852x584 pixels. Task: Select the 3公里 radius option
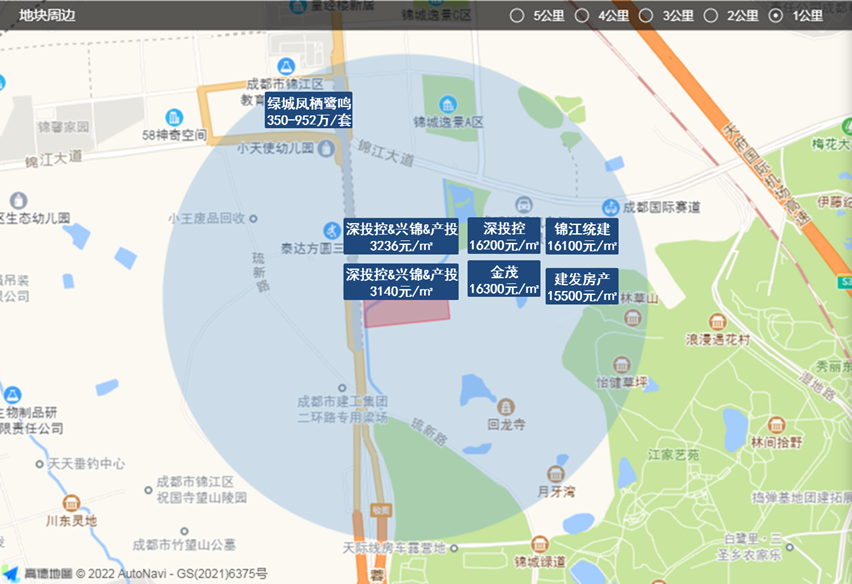tap(646, 16)
